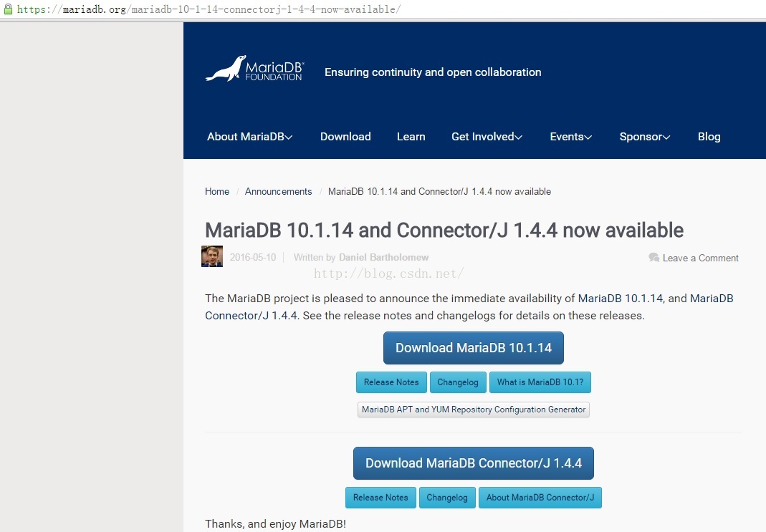The image size is (766, 532).
Task: Click the post date 2016-05-10
Action: pos(252,257)
